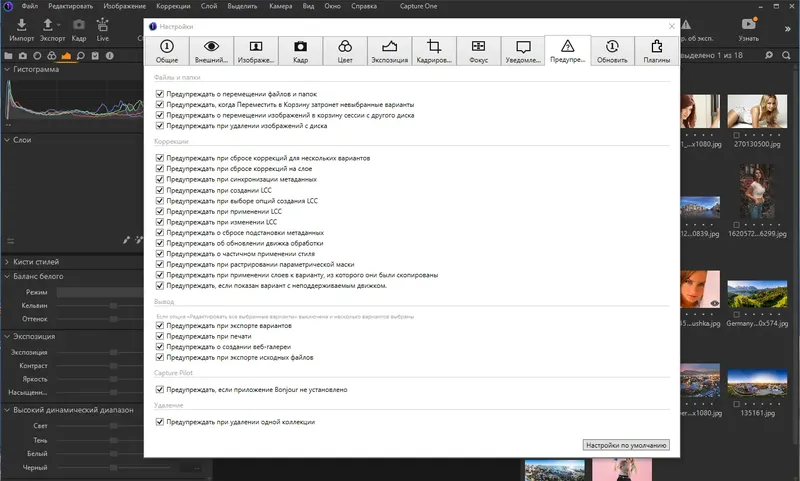Viewport: 800px width, 481px height.
Task: Open the Adjustments clipboard tool tab
Action: coord(95,56)
